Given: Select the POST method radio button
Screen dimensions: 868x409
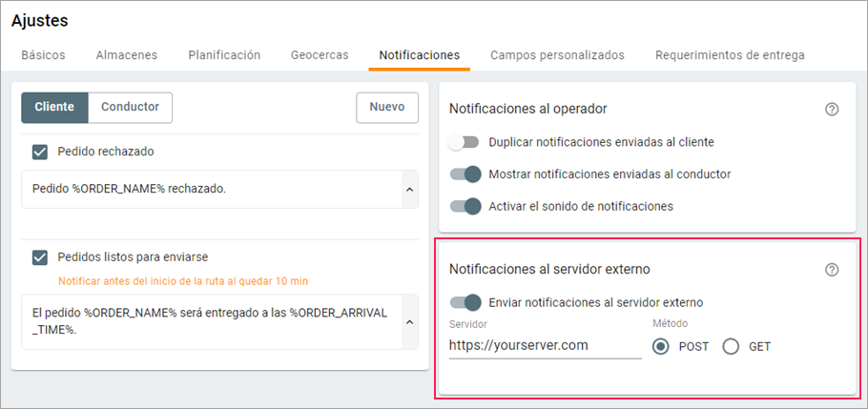Looking at the screenshot, I should [661, 347].
